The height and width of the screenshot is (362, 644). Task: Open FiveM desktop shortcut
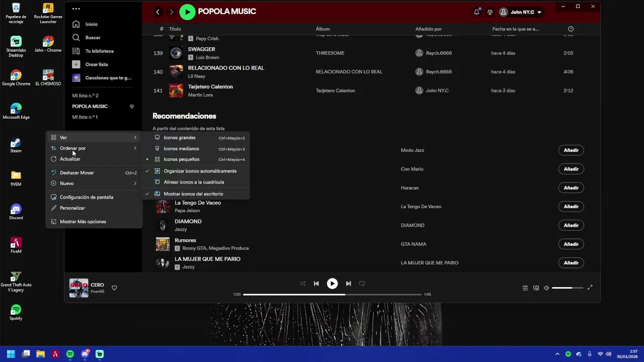pos(16,245)
